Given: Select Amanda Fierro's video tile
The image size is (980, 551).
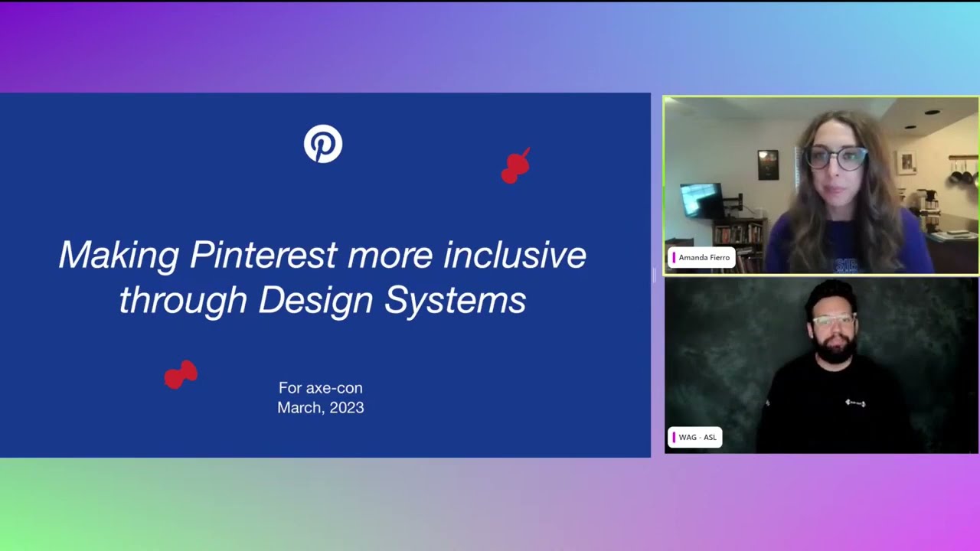Looking at the screenshot, I should point(821,185).
